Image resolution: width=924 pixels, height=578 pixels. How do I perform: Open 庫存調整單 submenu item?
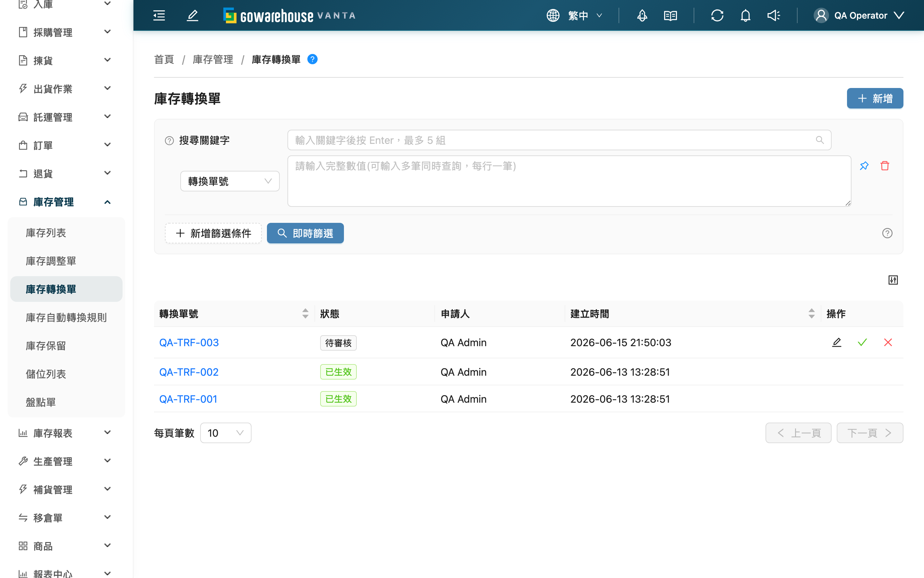(x=66, y=261)
